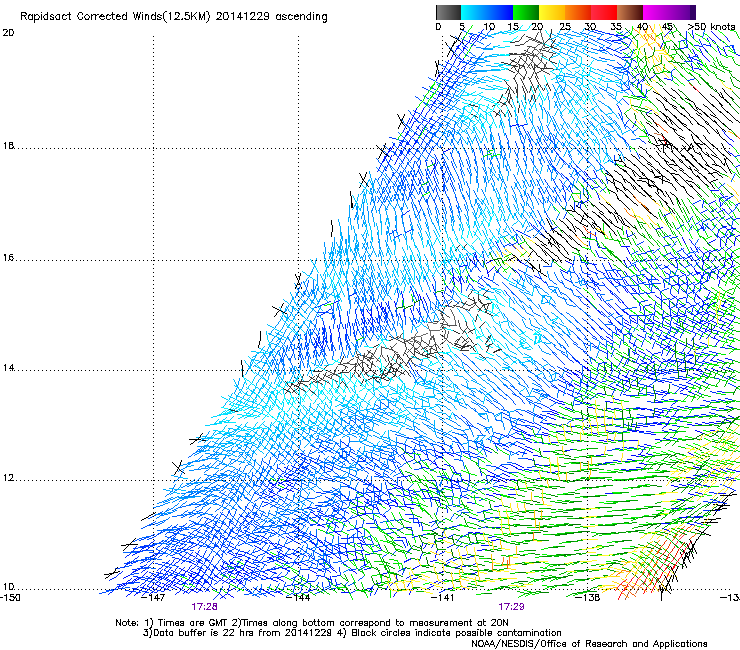Click the legend tick label '35'
The image size is (740, 650).
[x=616, y=27]
